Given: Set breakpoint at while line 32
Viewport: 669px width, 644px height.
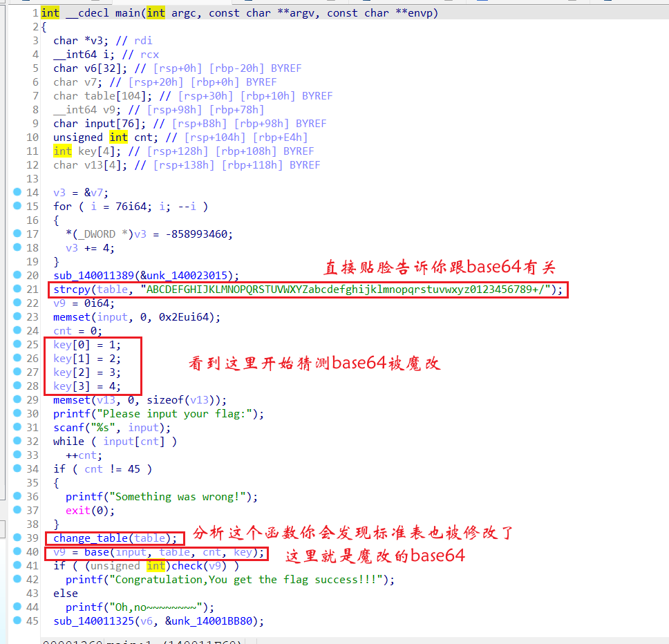Looking at the screenshot, I should click(x=17, y=441).
